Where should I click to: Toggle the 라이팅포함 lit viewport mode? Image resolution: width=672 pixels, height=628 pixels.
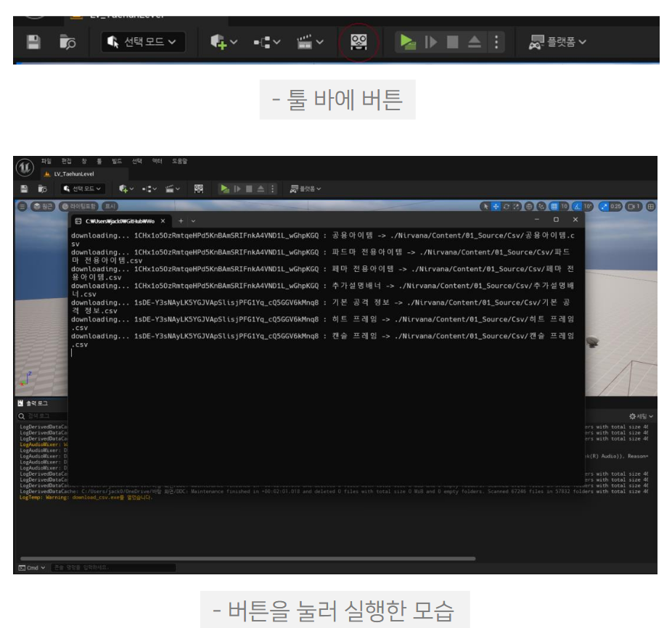80,207
